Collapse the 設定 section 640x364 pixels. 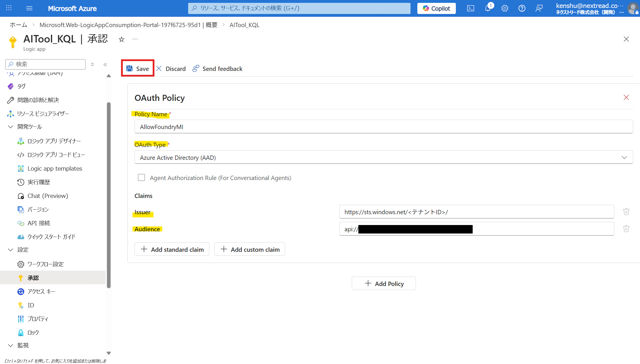pos(11,250)
